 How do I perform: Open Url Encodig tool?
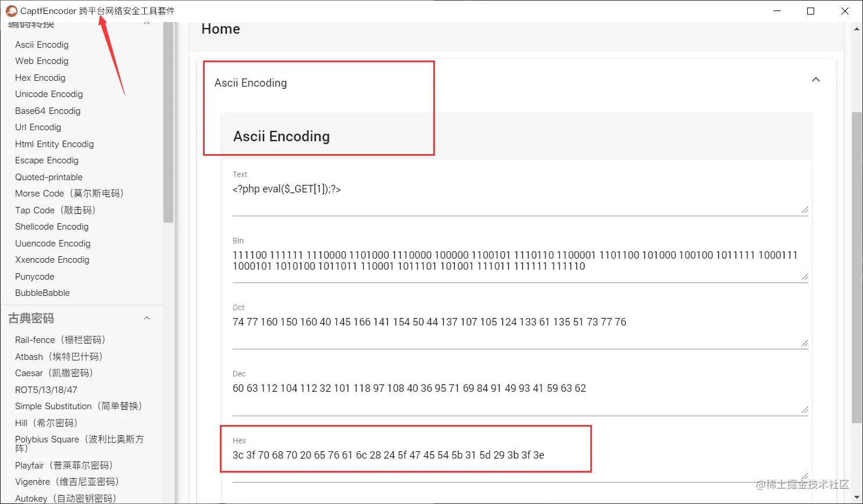pyautogui.click(x=38, y=127)
